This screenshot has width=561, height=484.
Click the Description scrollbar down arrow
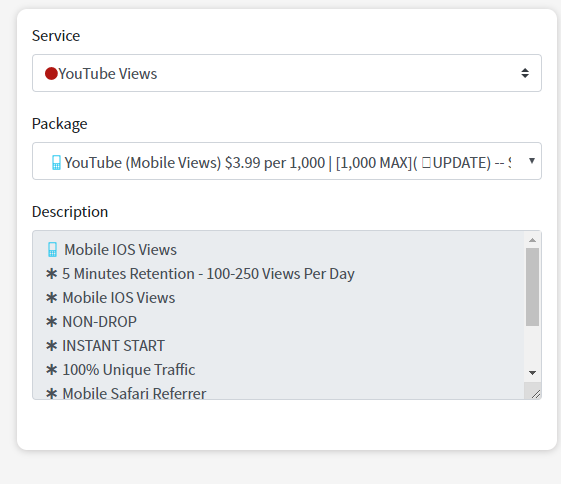(532, 373)
